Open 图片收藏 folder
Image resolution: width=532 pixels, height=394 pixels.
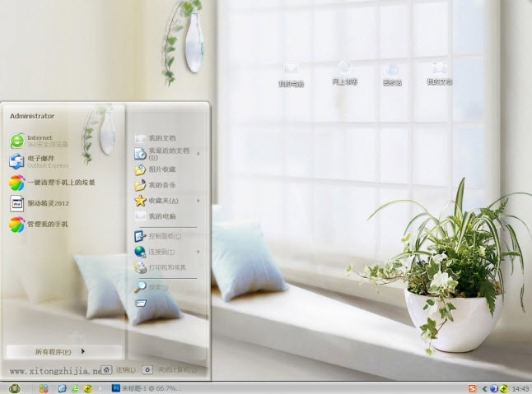click(x=156, y=169)
